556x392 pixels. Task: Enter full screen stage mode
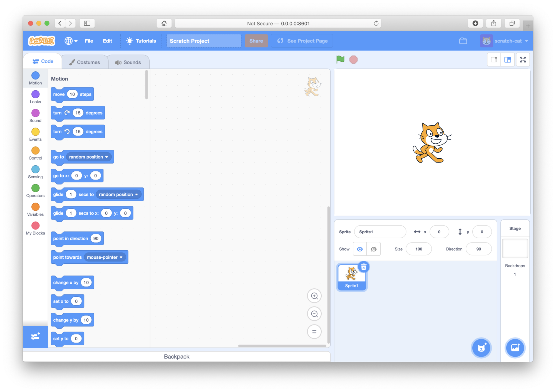coord(523,59)
